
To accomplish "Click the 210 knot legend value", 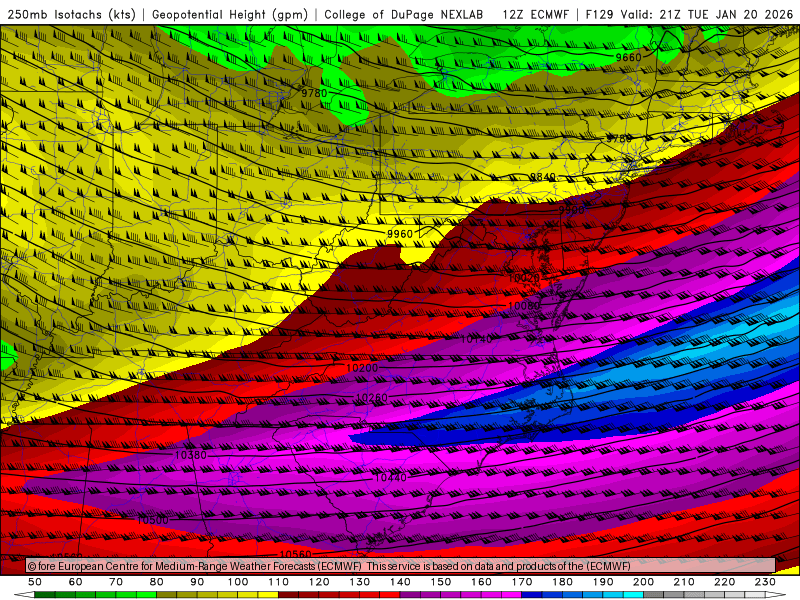I will point(684,582).
